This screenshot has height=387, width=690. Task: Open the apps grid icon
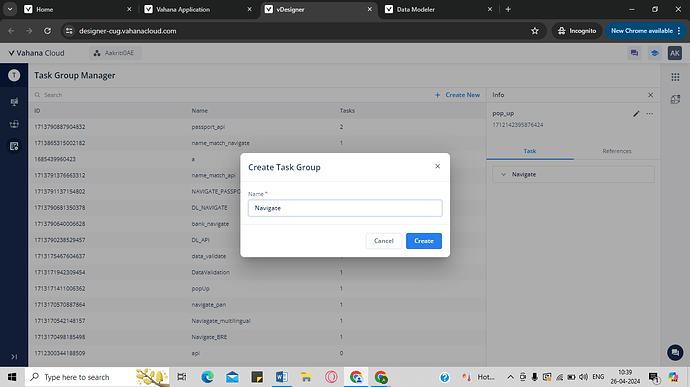[675, 77]
